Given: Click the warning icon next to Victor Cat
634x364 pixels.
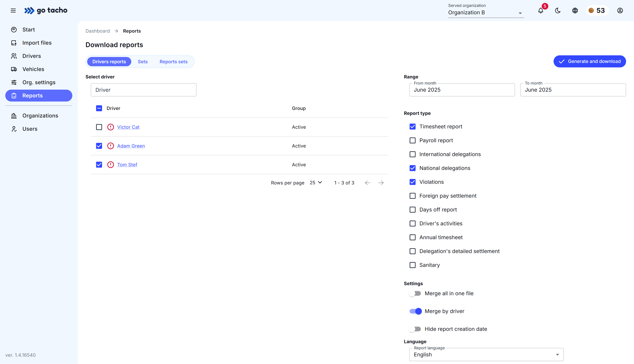Looking at the screenshot, I should [110, 127].
